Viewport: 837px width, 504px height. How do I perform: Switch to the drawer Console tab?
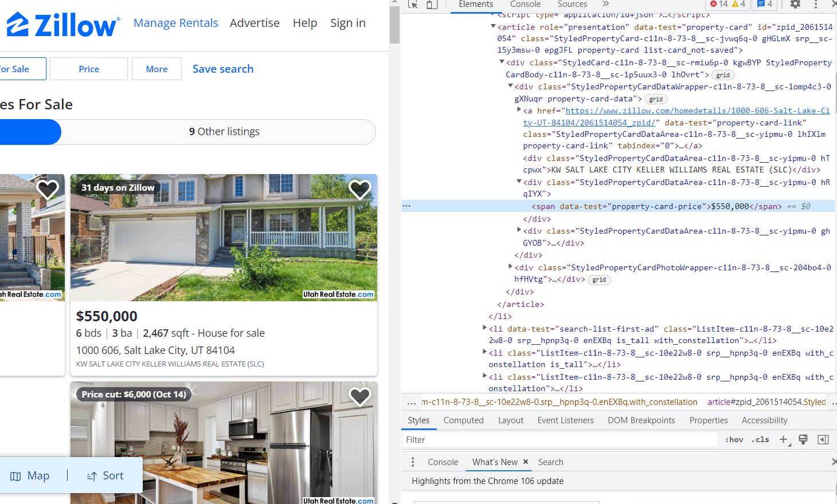point(443,462)
